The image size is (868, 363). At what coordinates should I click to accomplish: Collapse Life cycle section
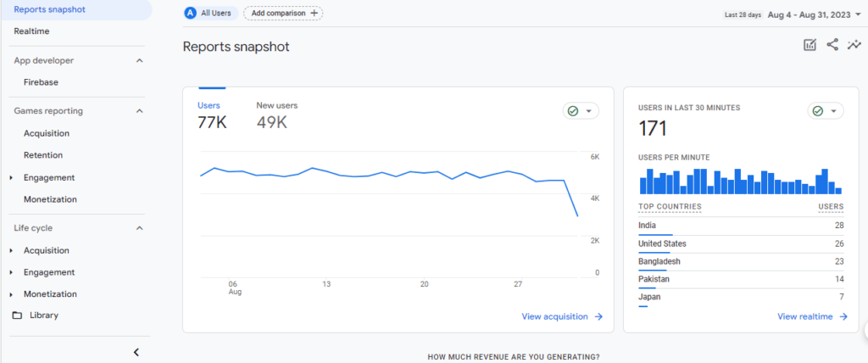tap(140, 228)
